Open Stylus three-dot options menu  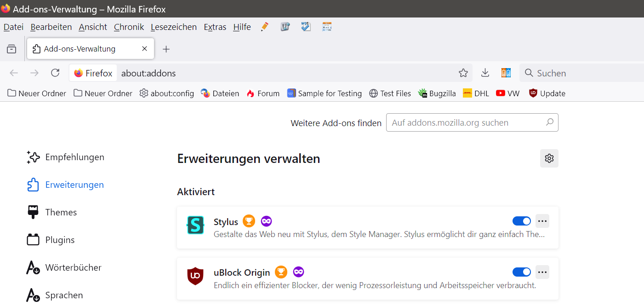coord(542,221)
